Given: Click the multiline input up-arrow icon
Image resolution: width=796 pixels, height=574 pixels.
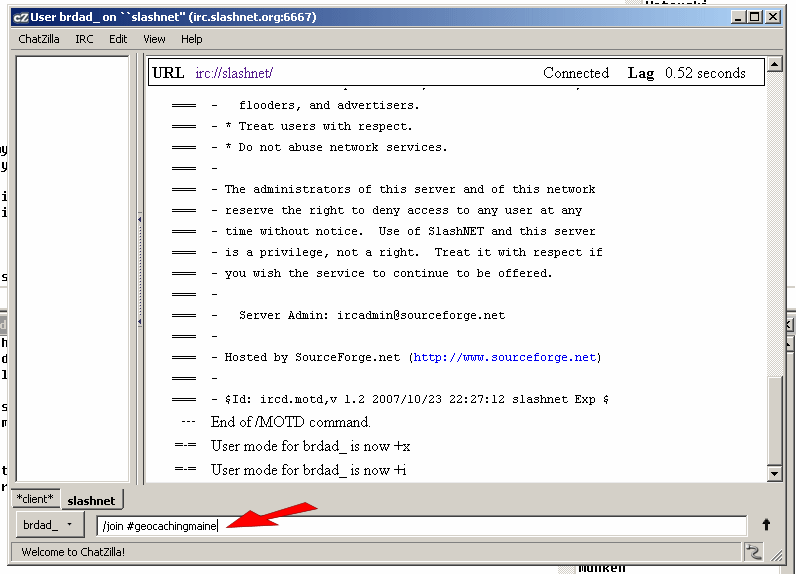Looking at the screenshot, I should tap(766, 525).
